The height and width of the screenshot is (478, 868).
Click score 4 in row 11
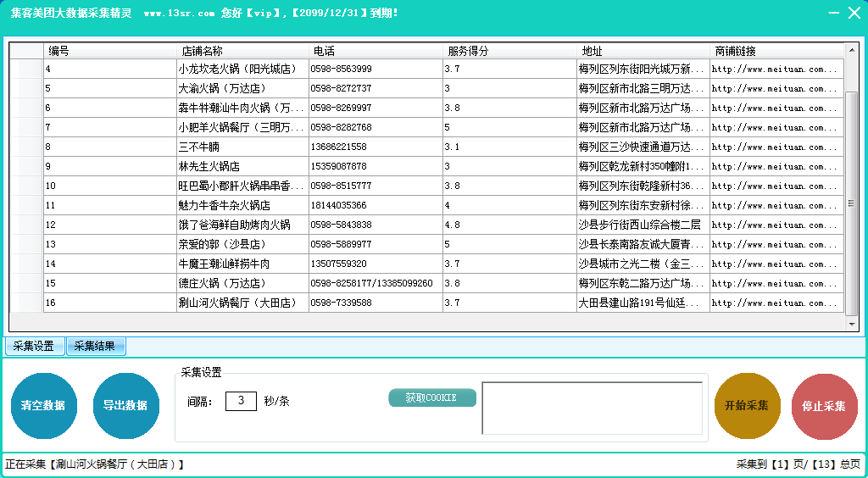coord(448,206)
